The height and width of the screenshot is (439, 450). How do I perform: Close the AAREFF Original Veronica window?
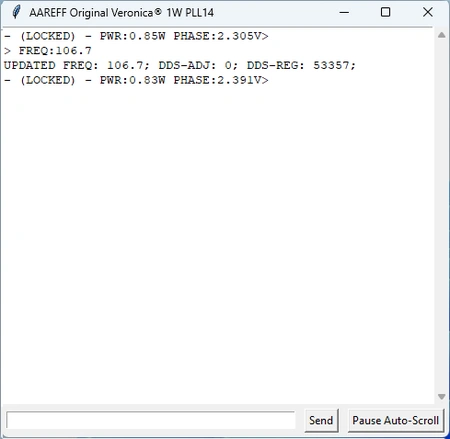428,12
